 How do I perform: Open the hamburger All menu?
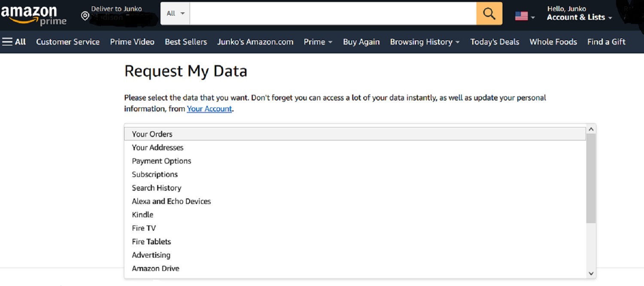(14, 42)
